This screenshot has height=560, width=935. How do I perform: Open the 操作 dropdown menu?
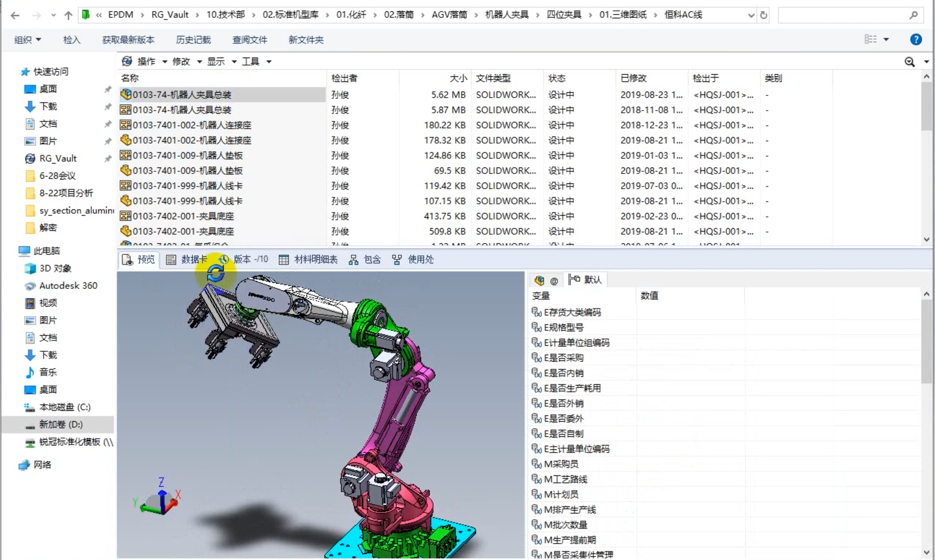(x=147, y=61)
